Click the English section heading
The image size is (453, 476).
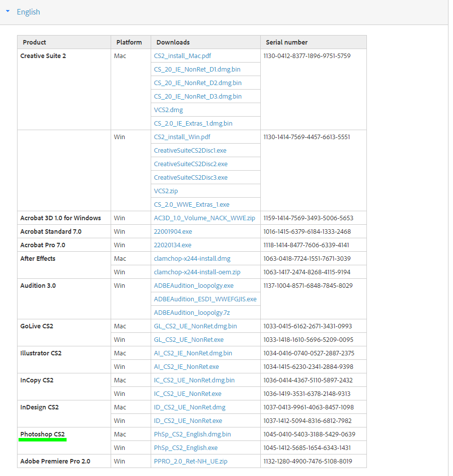(x=28, y=12)
